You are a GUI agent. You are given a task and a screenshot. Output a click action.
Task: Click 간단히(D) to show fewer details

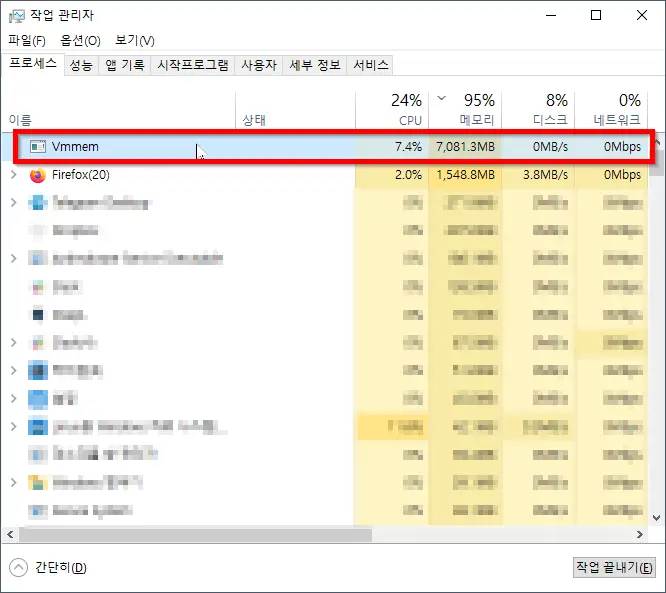tap(61, 568)
